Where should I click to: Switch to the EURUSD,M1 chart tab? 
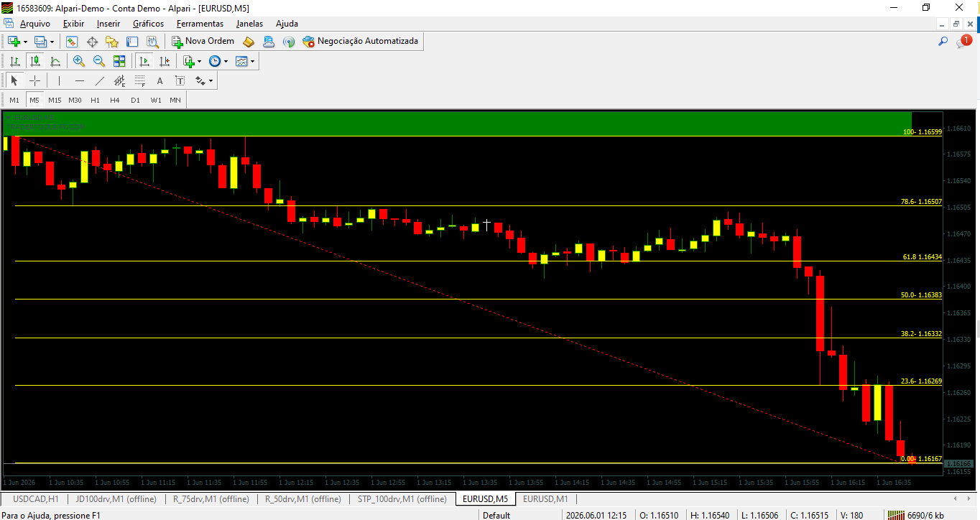tap(545, 498)
